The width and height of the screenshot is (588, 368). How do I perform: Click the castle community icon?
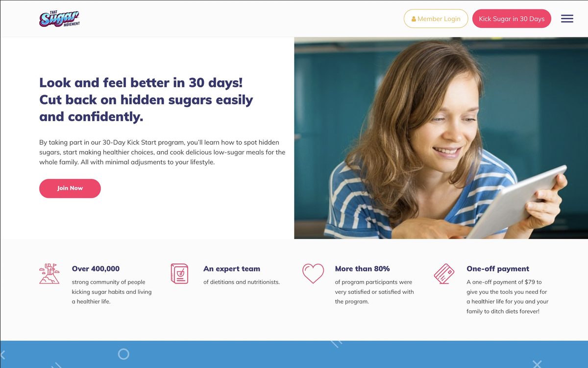[49, 273]
